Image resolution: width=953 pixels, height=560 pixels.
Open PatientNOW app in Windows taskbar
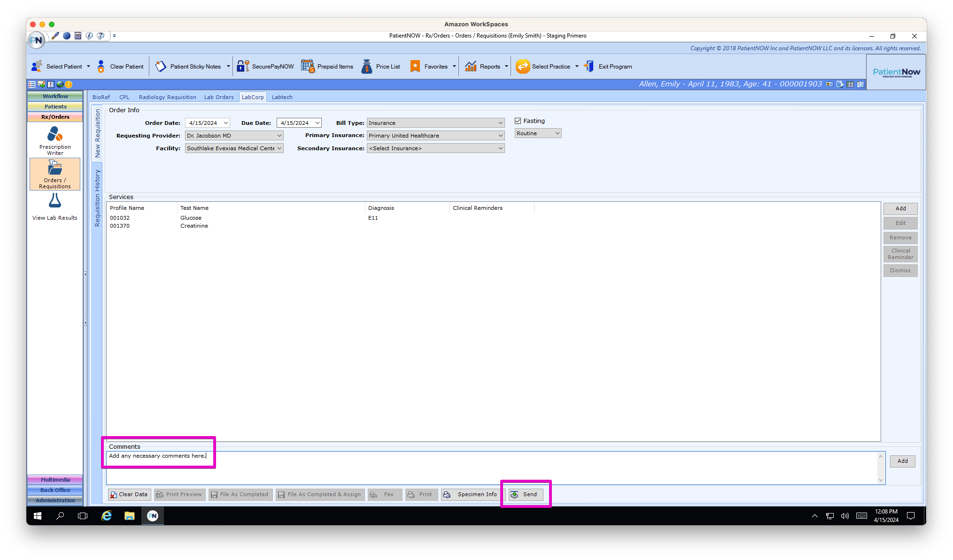[x=153, y=516]
